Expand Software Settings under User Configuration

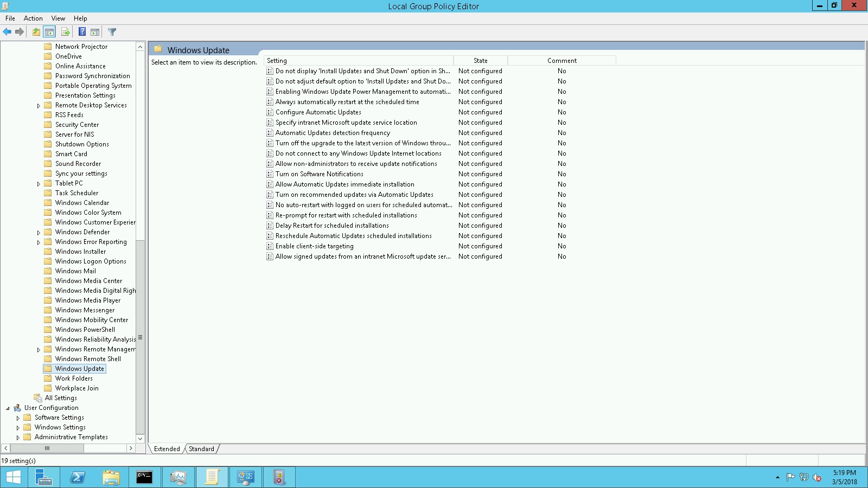point(18,418)
